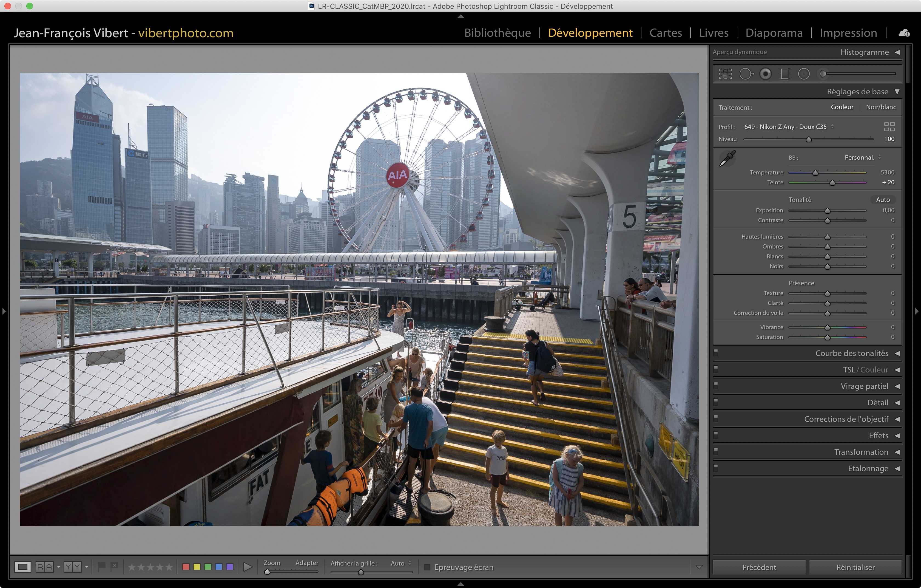Open the profile browser grid icon
Viewport: 921px width, 588px height.
pyautogui.click(x=889, y=127)
